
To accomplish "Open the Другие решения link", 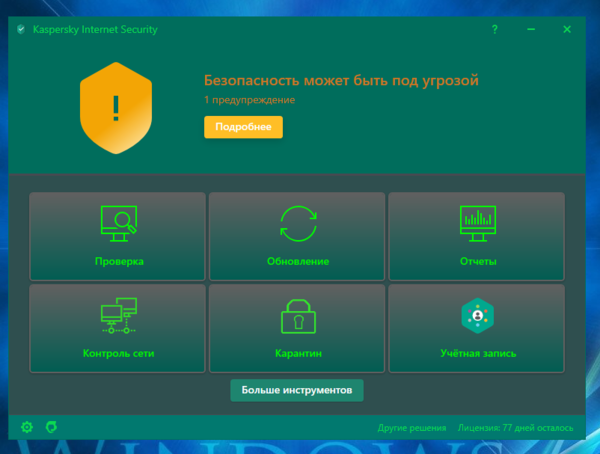I will 412,428.
